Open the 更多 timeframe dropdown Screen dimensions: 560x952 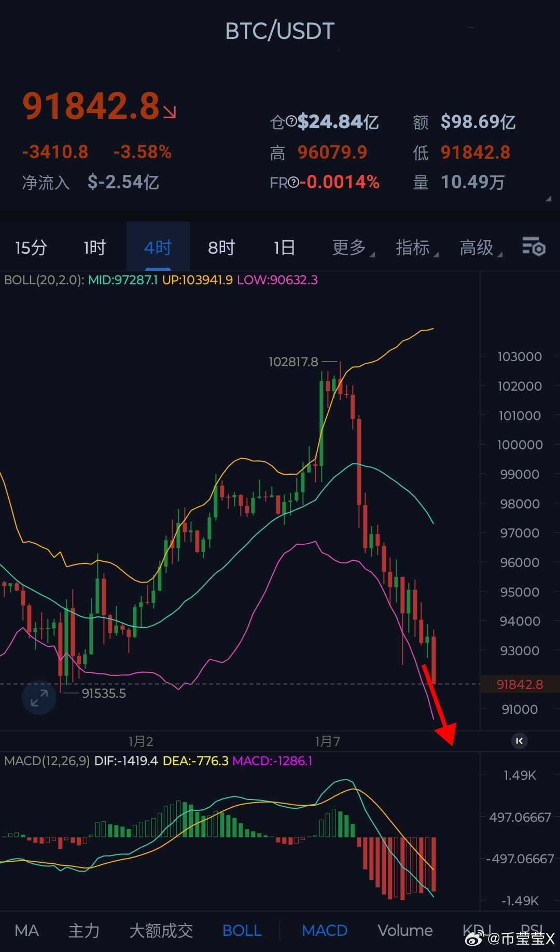point(353,247)
